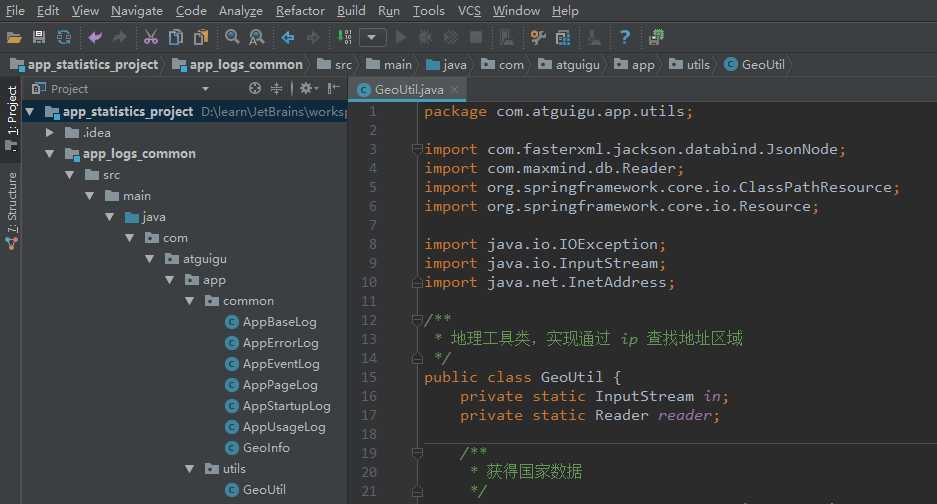Open the VCS menu
The width and height of the screenshot is (937, 504).
click(x=469, y=11)
